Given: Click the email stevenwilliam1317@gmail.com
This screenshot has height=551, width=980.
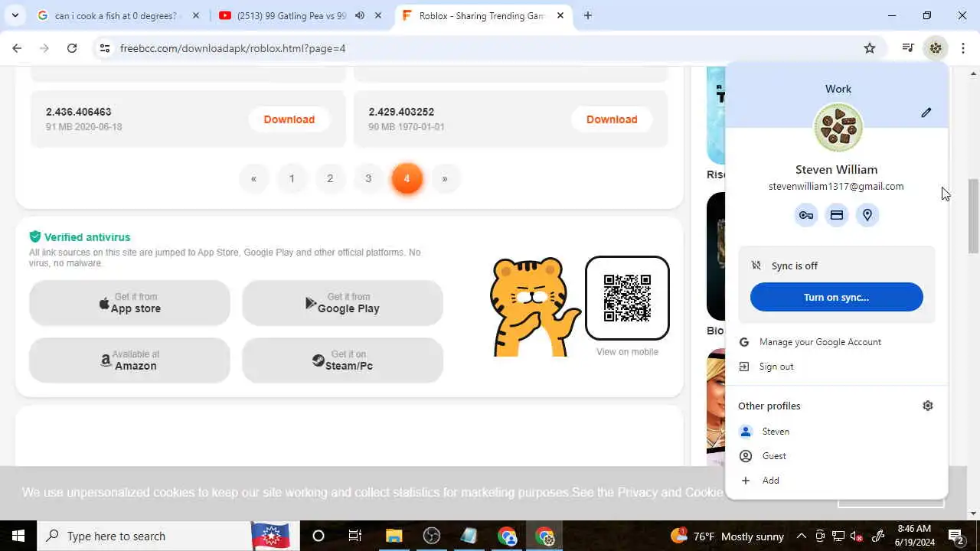Looking at the screenshot, I should [836, 186].
